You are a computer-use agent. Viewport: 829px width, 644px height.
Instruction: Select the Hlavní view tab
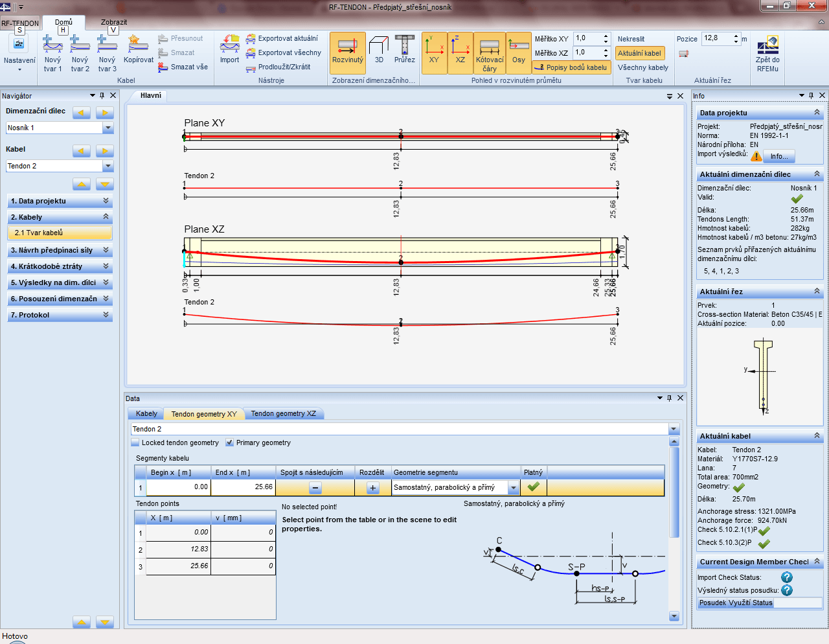[x=151, y=95]
